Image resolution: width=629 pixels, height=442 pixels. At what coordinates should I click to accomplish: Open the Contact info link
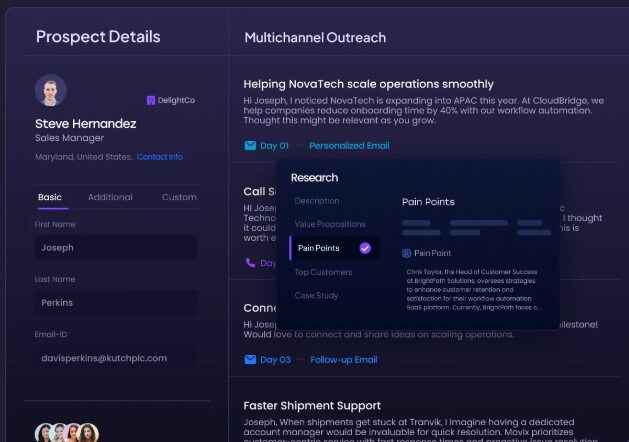click(x=160, y=157)
